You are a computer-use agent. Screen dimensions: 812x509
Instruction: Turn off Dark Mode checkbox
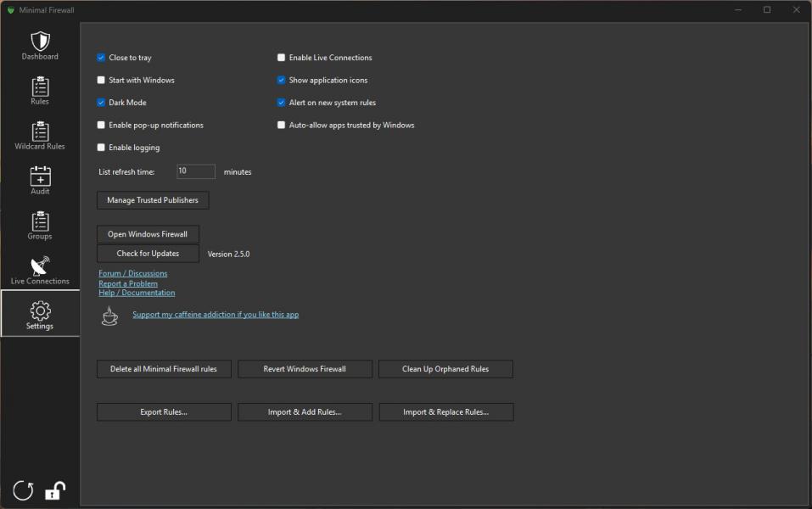101,103
